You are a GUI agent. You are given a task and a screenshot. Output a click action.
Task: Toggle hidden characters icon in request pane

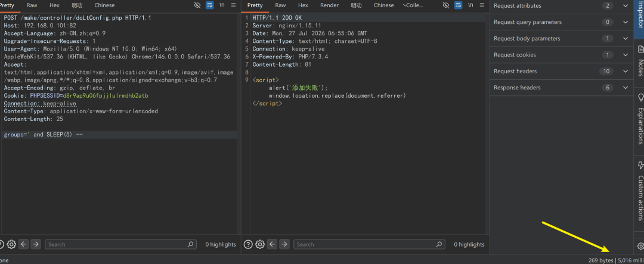[x=197, y=5]
